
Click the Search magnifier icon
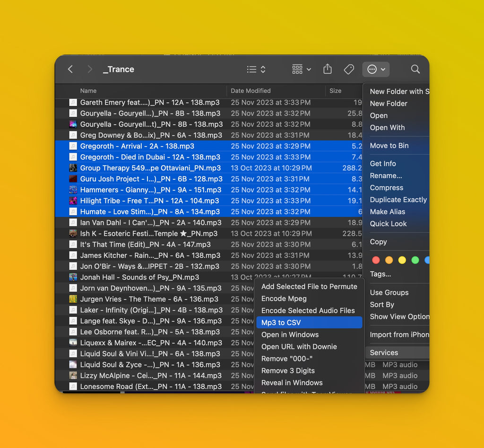(415, 69)
